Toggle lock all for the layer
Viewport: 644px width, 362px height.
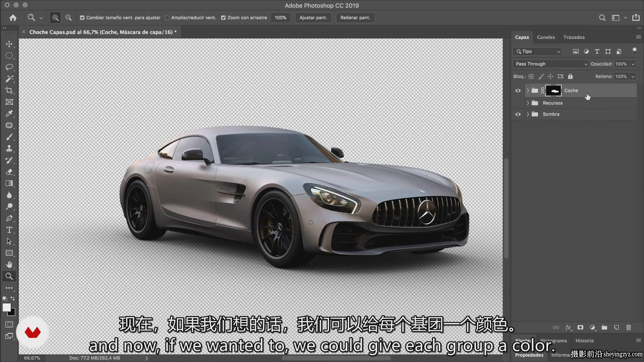coord(570,76)
